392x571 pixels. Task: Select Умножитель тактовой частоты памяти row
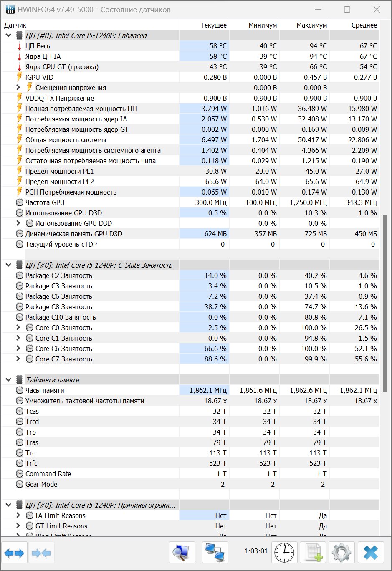pos(190,401)
